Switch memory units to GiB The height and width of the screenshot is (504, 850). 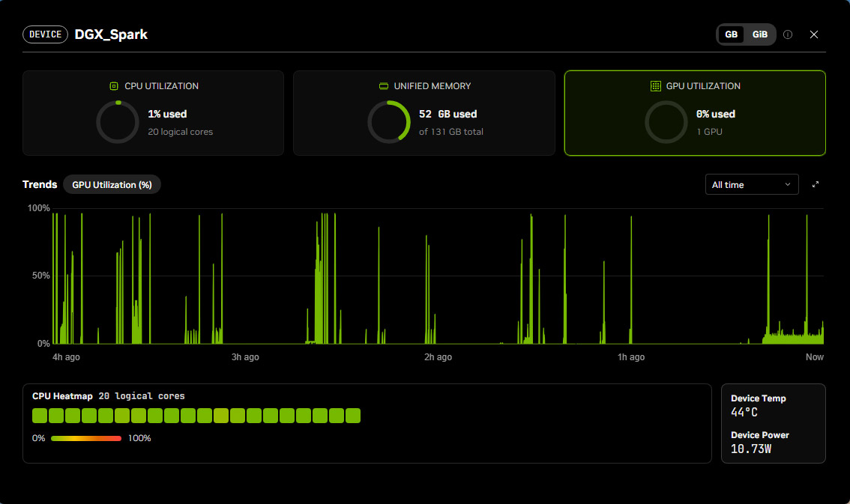pyautogui.click(x=760, y=34)
